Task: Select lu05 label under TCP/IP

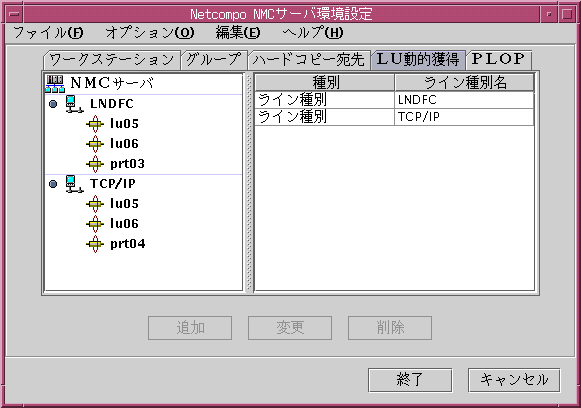Action: coord(124,204)
